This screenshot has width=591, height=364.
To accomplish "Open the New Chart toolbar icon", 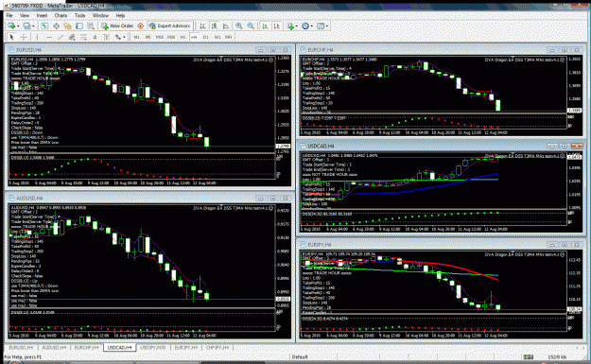I will click(x=11, y=26).
